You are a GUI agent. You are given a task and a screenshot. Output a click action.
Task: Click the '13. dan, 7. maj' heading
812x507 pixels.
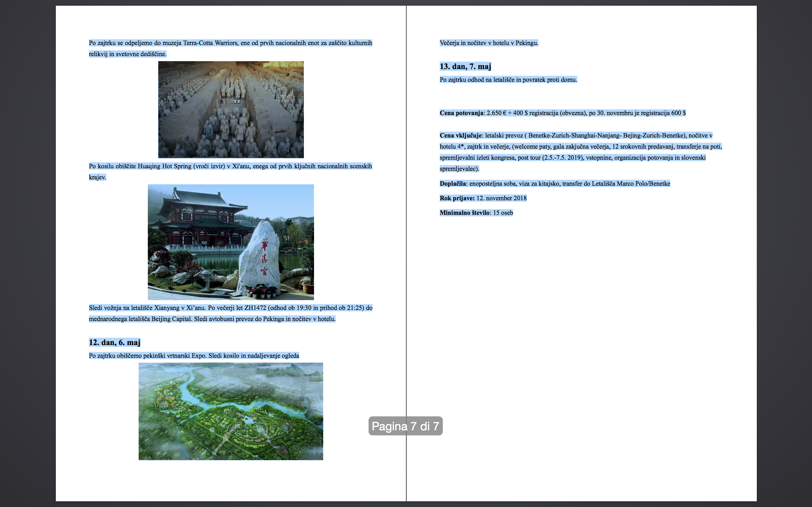coord(465,67)
